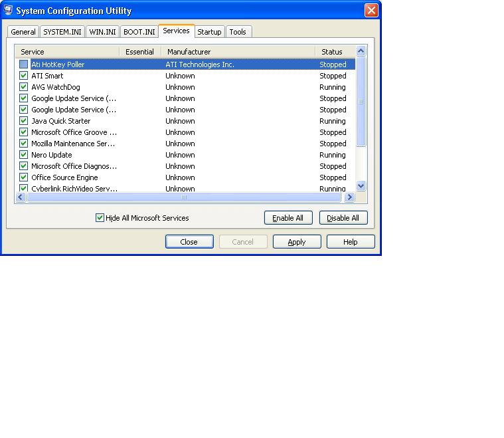Click Running status of AVG WatchDog
This screenshot has height=438, width=504.
coord(333,87)
